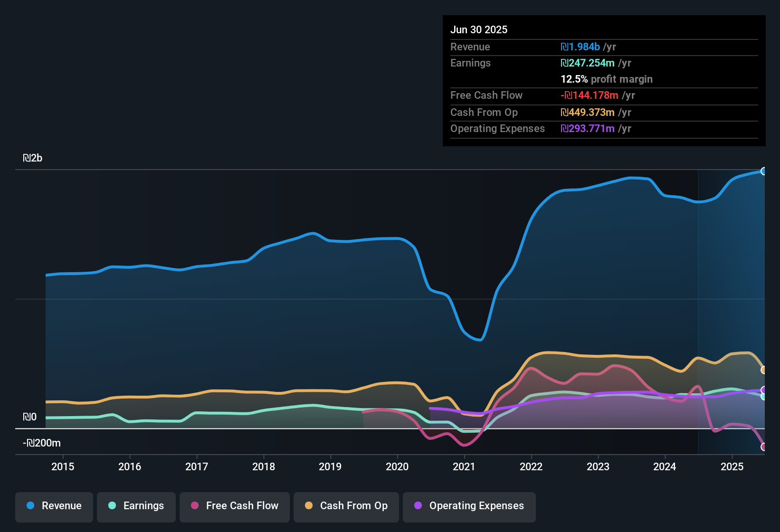
Task: Click the Earnings row label in tooltip
Action: pos(470,63)
